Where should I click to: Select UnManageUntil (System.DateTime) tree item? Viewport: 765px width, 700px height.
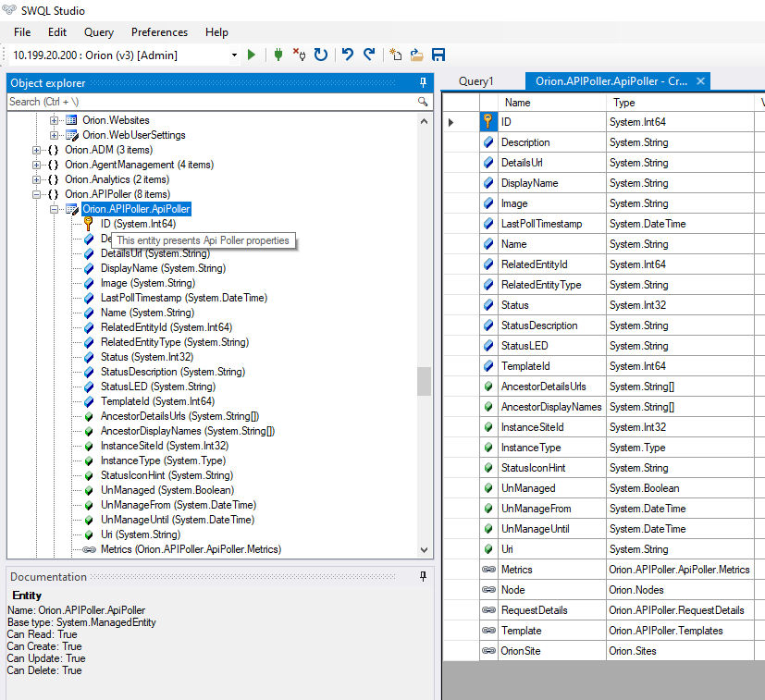[x=178, y=520]
